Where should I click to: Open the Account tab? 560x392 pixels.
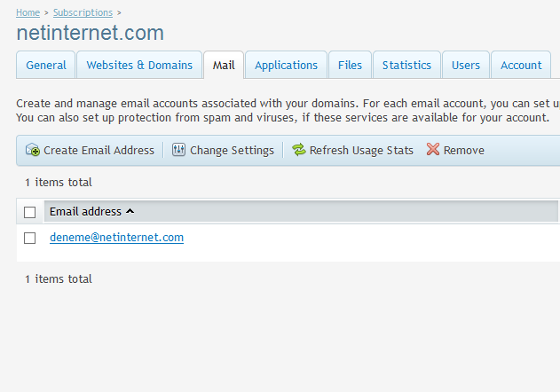coord(521,65)
